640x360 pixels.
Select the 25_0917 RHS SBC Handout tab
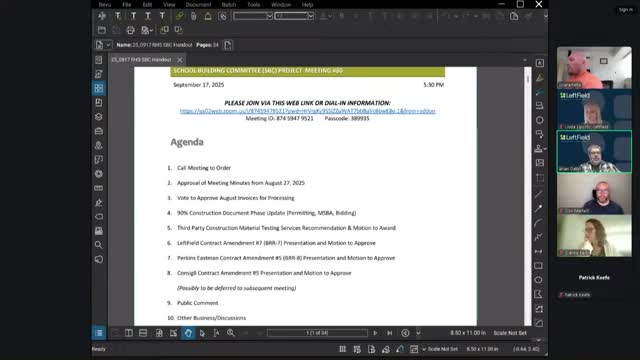click(x=141, y=60)
